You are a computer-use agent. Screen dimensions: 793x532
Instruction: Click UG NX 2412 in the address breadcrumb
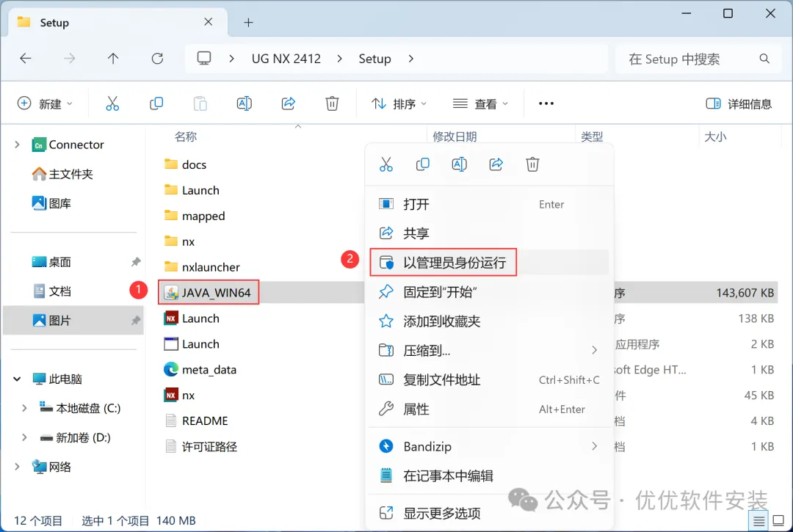(286, 59)
